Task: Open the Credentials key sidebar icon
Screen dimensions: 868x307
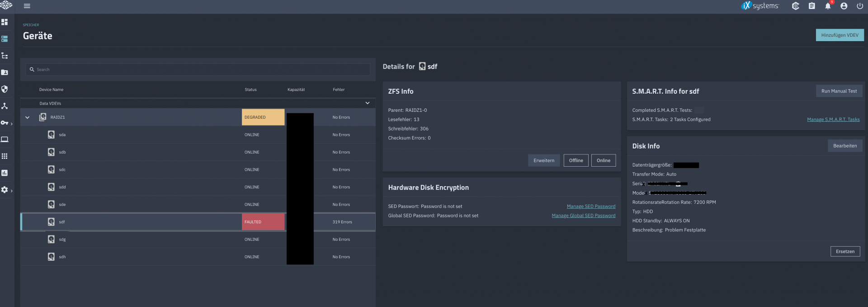Action: coord(5,123)
